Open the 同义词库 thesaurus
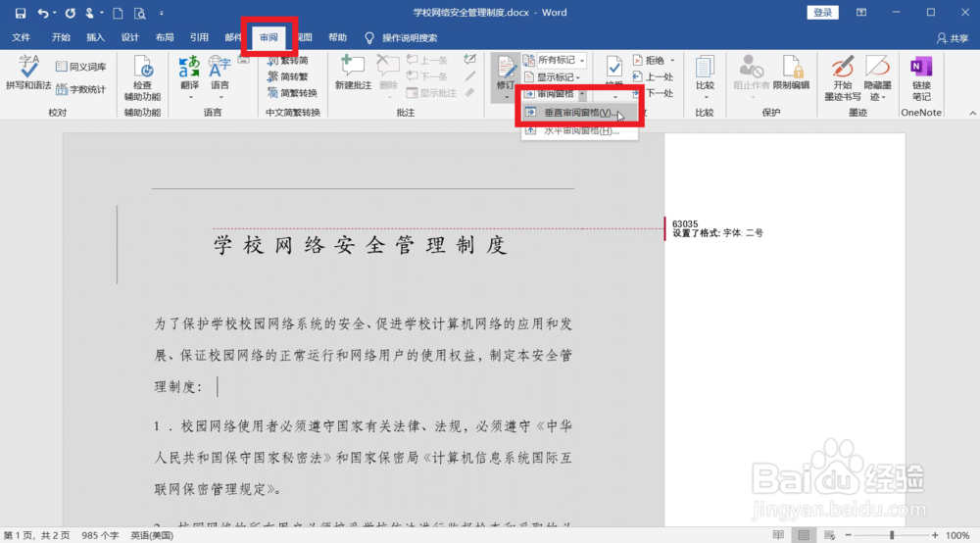This screenshot has height=543, width=980. [x=80, y=67]
